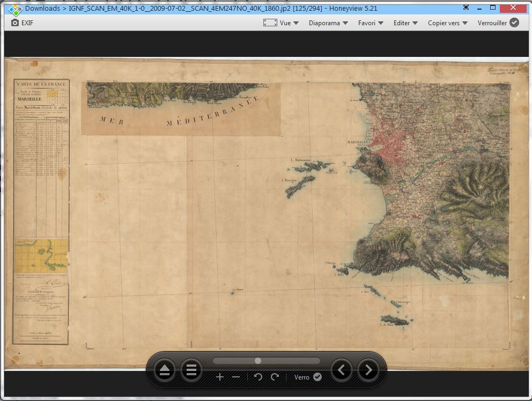Zoom out with the minus icon

click(236, 377)
